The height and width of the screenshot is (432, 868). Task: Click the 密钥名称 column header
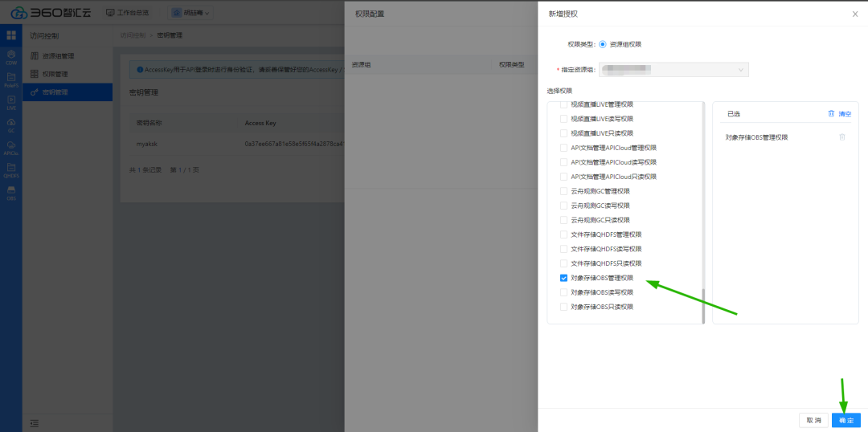[x=149, y=123]
